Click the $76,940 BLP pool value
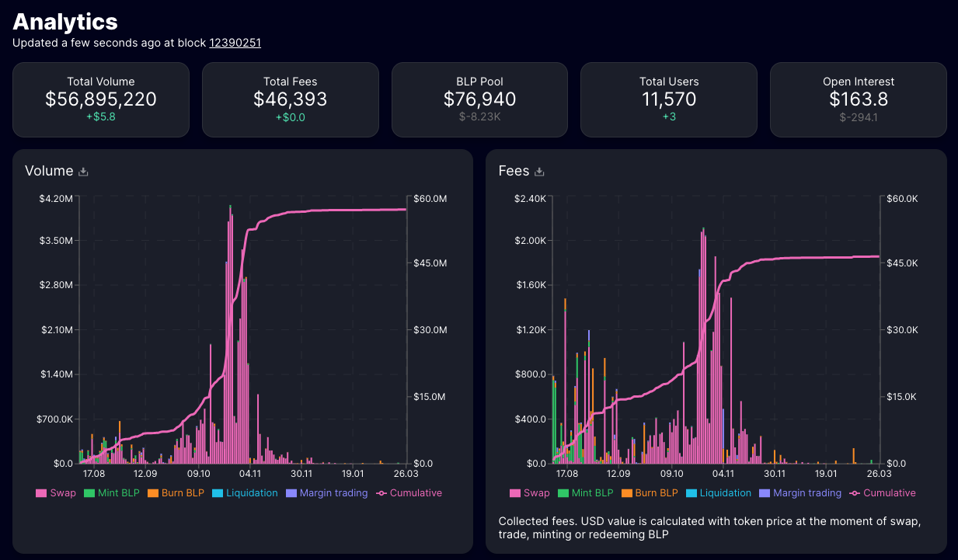 [480, 99]
